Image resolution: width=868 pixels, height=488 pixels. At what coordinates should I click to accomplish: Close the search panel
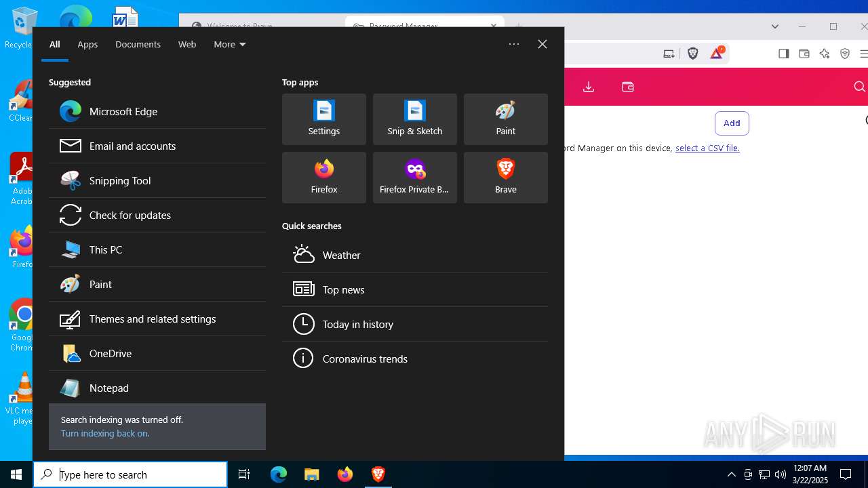point(542,44)
